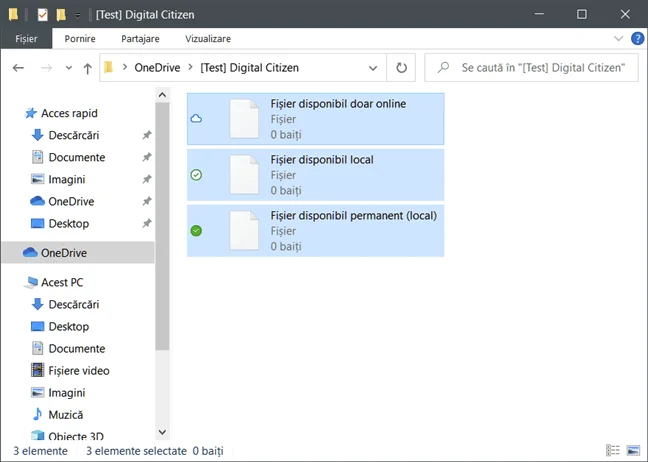Open the address bar history dropdown
The width and height of the screenshot is (648, 462).
point(373,68)
